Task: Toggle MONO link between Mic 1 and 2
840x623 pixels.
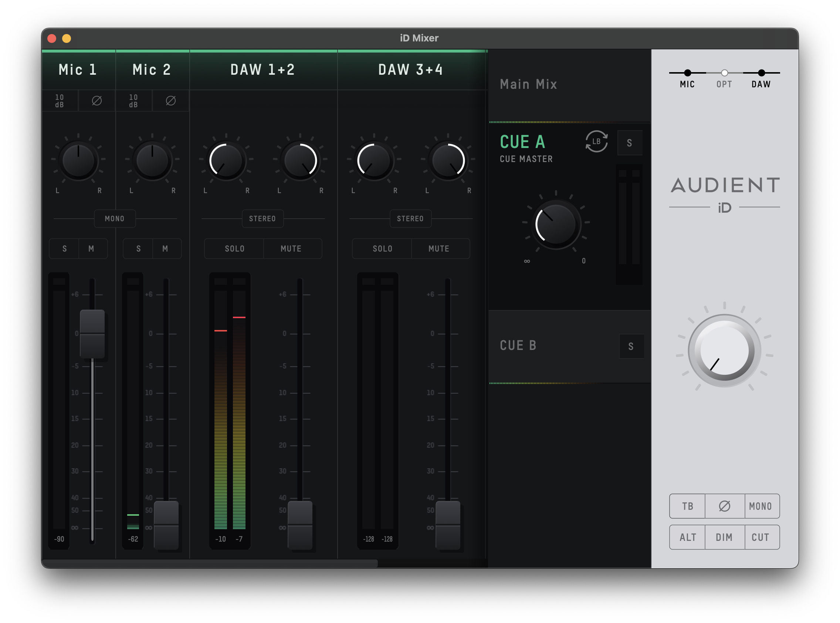Action: pyautogui.click(x=115, y=219)
